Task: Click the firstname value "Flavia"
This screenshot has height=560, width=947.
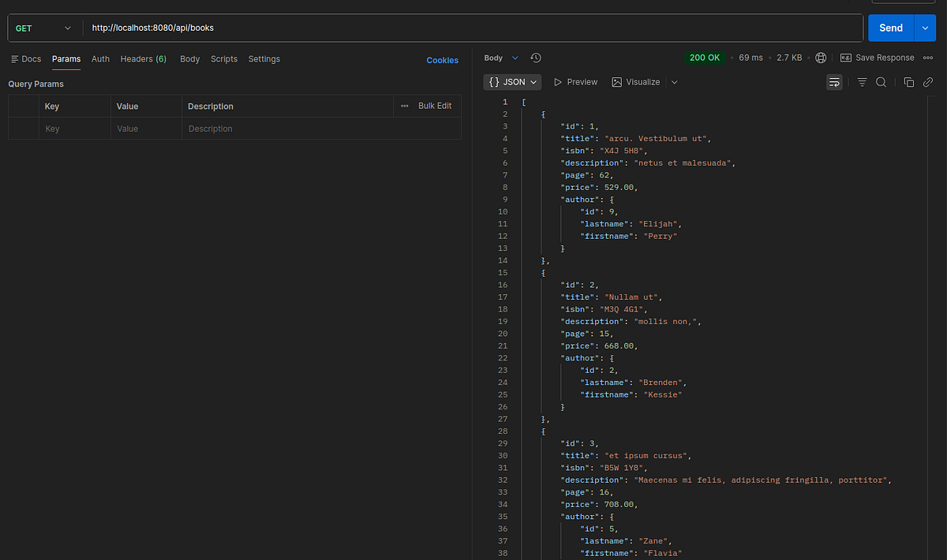Action: (x=663, y=553)
